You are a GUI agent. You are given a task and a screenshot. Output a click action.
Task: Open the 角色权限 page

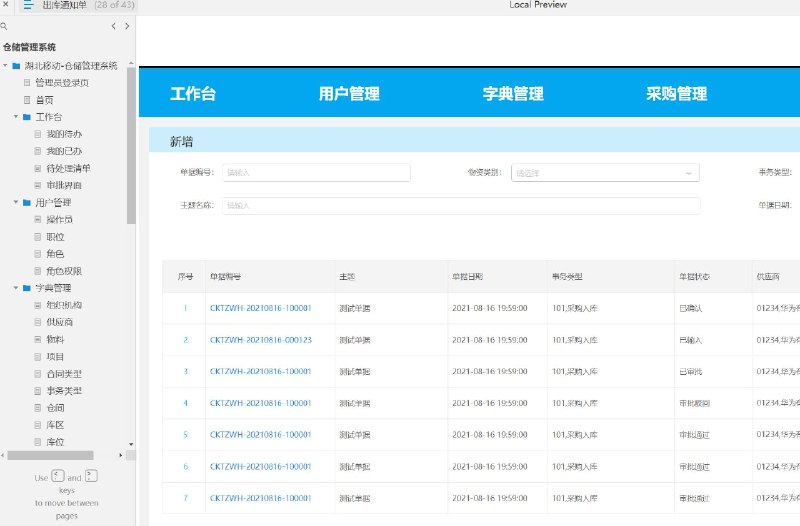coord(64,271)
